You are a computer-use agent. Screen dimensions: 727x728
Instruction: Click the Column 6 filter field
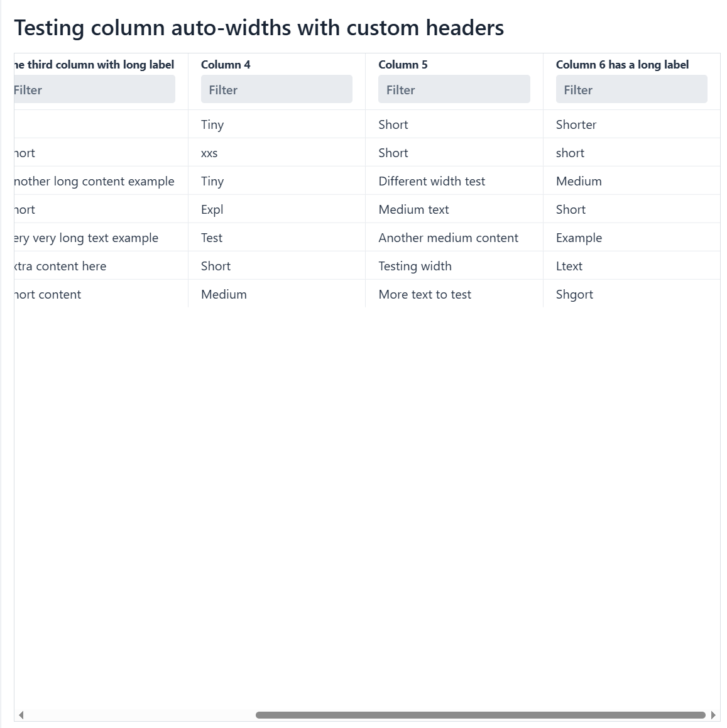click(x=631, y=90)
